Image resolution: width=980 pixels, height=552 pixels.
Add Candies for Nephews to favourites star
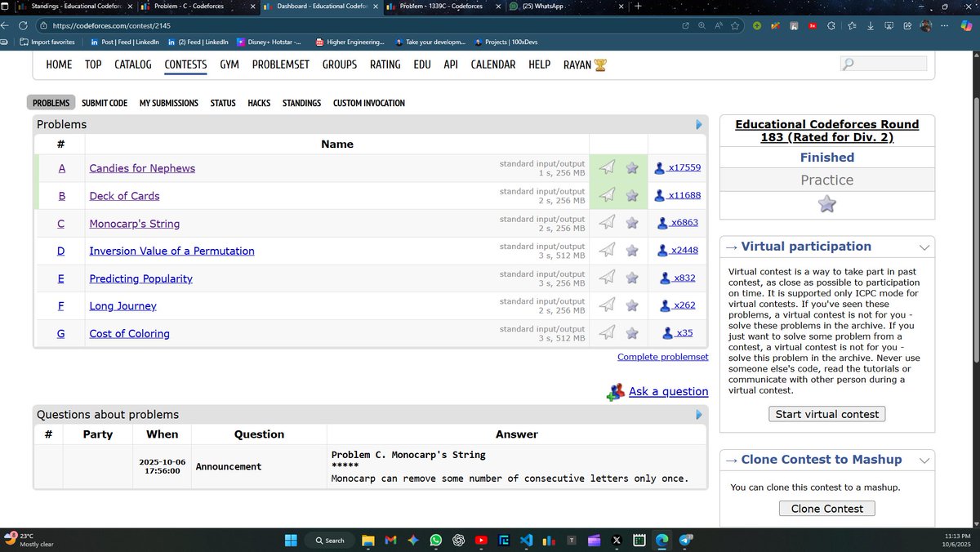[631, 168]
